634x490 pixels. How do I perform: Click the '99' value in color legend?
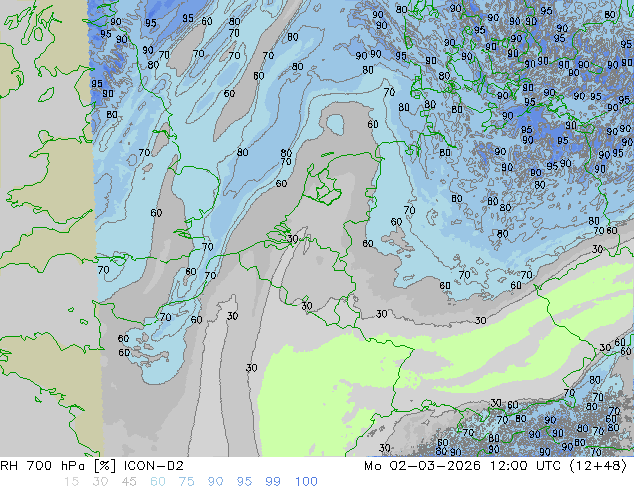(273, 482)
